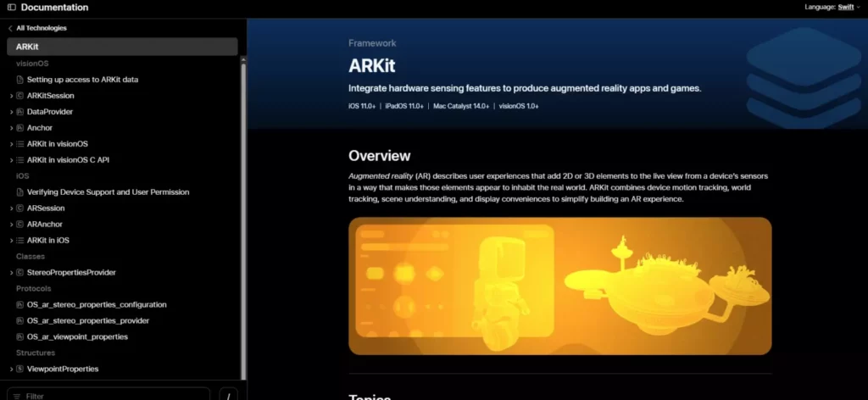Click the protocol icon beside DataProvider
Image resolution: width=868 pixels, height=400 pixels.
click(x=20, y=112)
